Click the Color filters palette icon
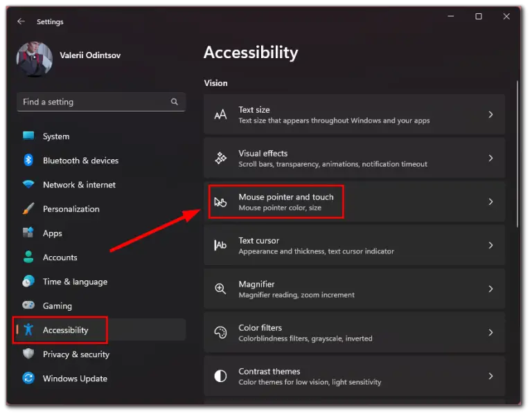Image resolution: width=532 pixels, height=416 pixels. pos(220,332)
